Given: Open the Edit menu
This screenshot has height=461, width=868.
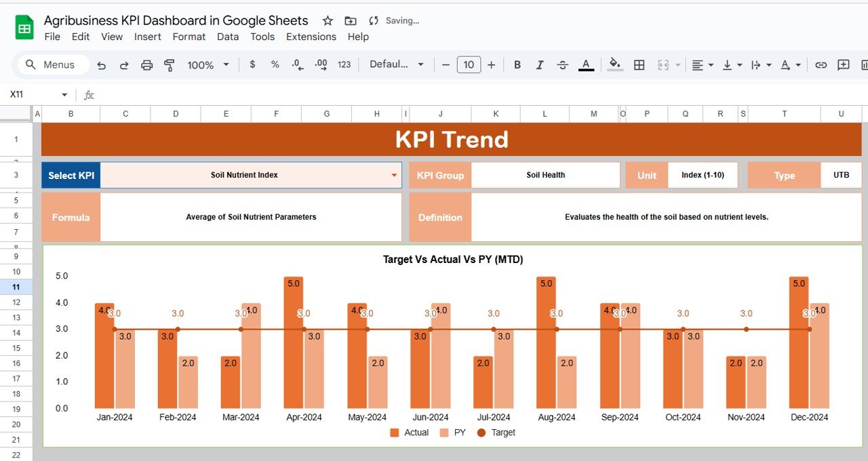Looking at the screenshot, I should click(81, 37).
